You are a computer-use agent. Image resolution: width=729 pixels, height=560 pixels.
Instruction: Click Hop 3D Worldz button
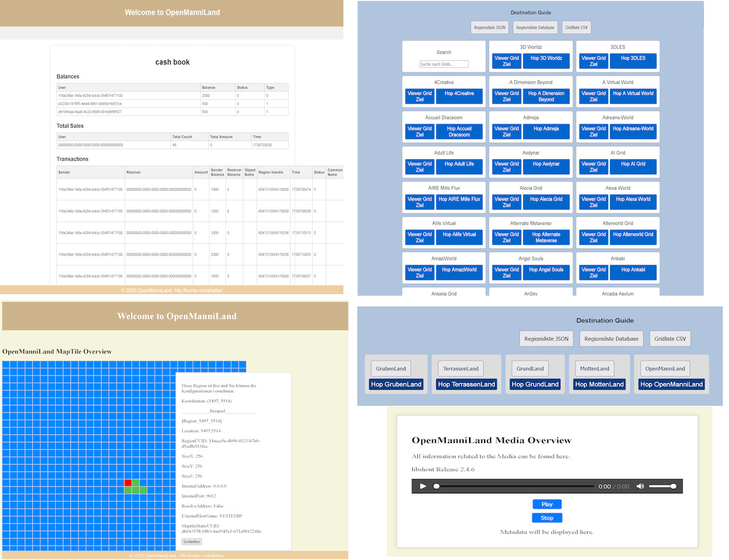pos(546,61)
